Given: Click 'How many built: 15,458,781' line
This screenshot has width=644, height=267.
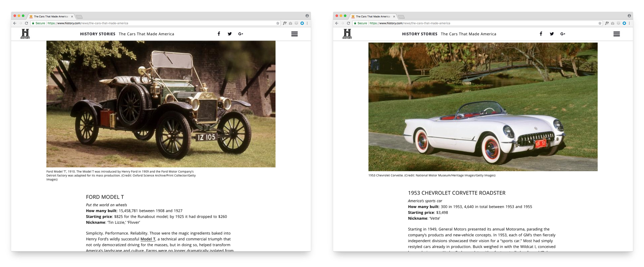Looking at the screenshot, I should click(x=134, y=211).
